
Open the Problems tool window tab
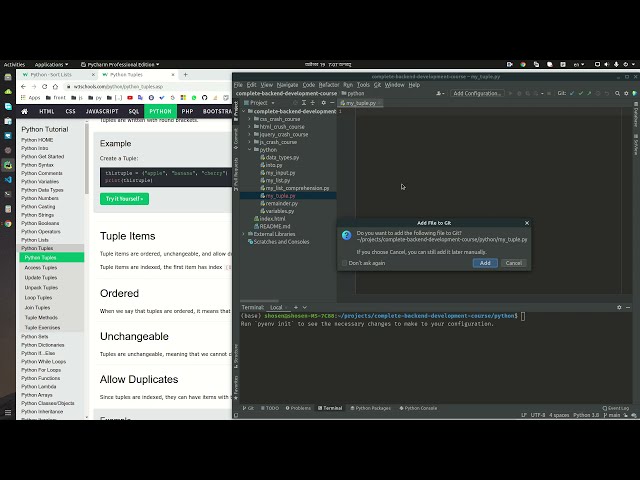tap(298, 408)
